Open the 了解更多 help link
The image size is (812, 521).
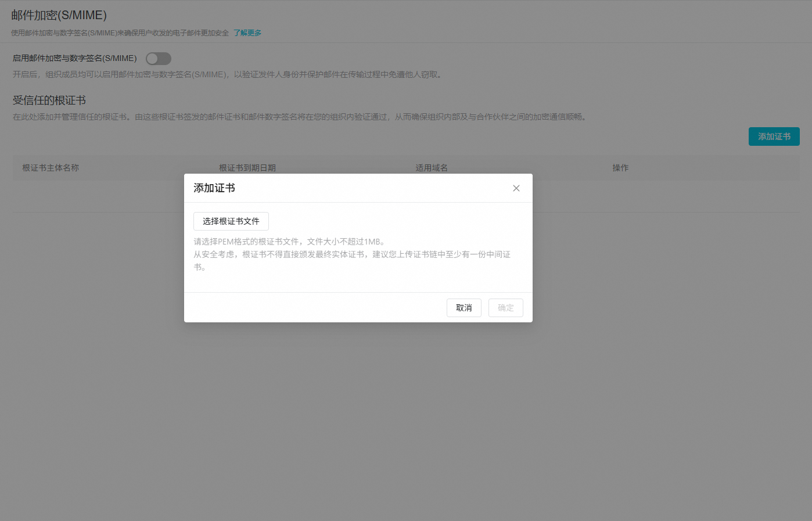click(x=247, y=33)
